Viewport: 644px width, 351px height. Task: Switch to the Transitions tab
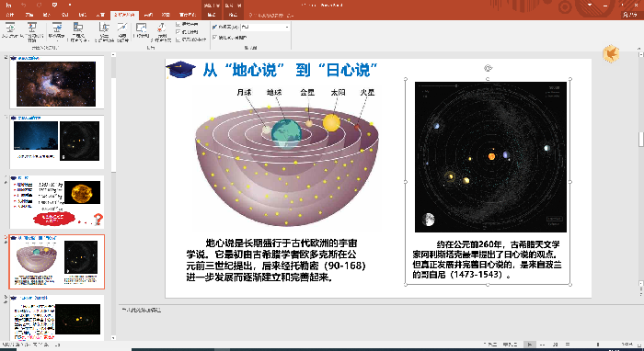coord(83,15)
